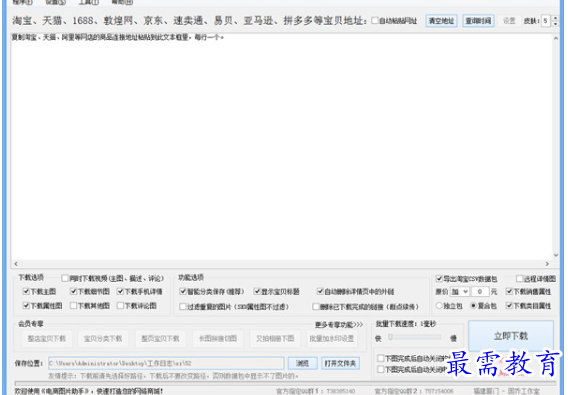The width and height of the screenshot is (568, 395).
Task: Click inside the large product URL text area
Action: coord(281,147)
